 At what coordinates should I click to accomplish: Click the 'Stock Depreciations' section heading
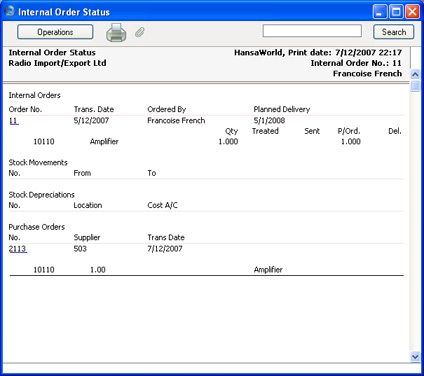click(42, 195)
